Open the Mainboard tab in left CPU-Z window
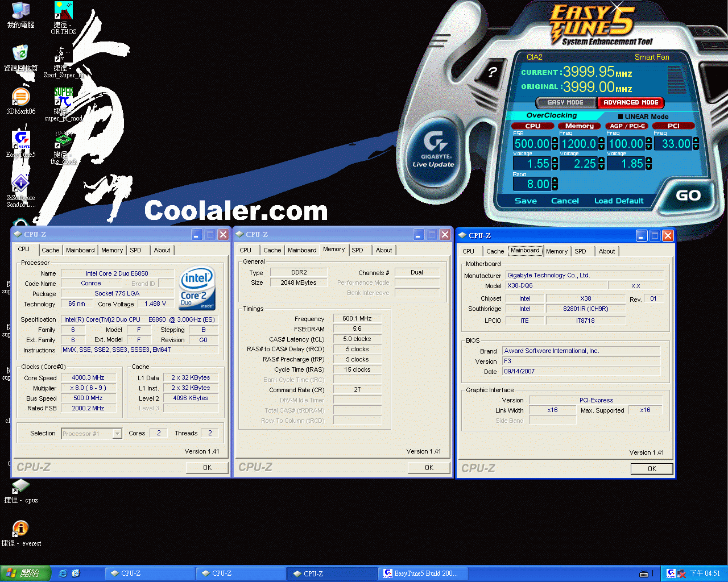 (x=80, y=250)
